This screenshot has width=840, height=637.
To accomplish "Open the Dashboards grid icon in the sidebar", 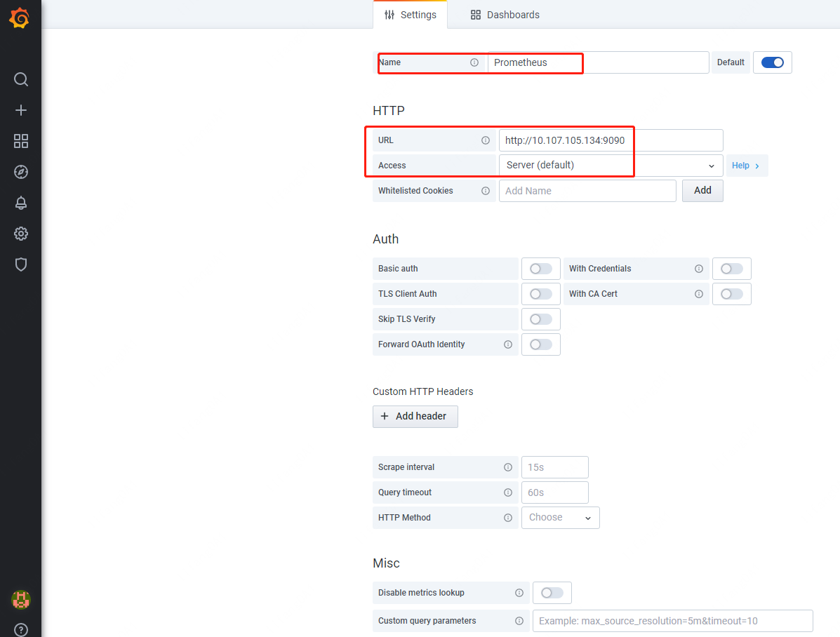I will pyautogui.click(x=21, y=141).
